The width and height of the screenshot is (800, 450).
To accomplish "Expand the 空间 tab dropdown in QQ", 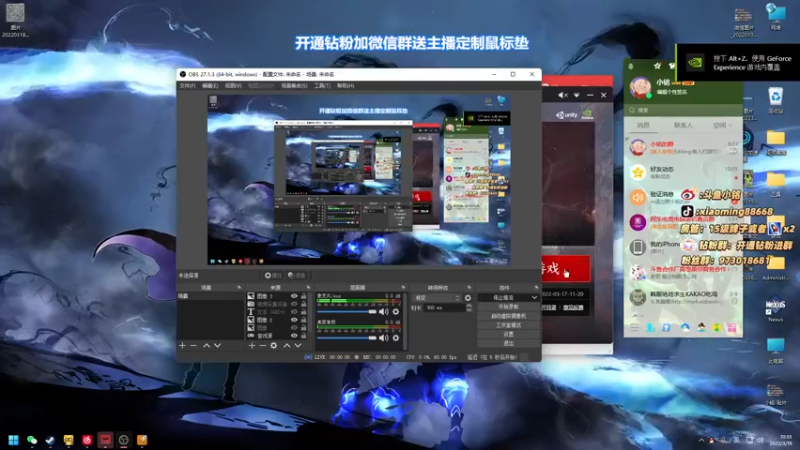I will click(731, 125).
